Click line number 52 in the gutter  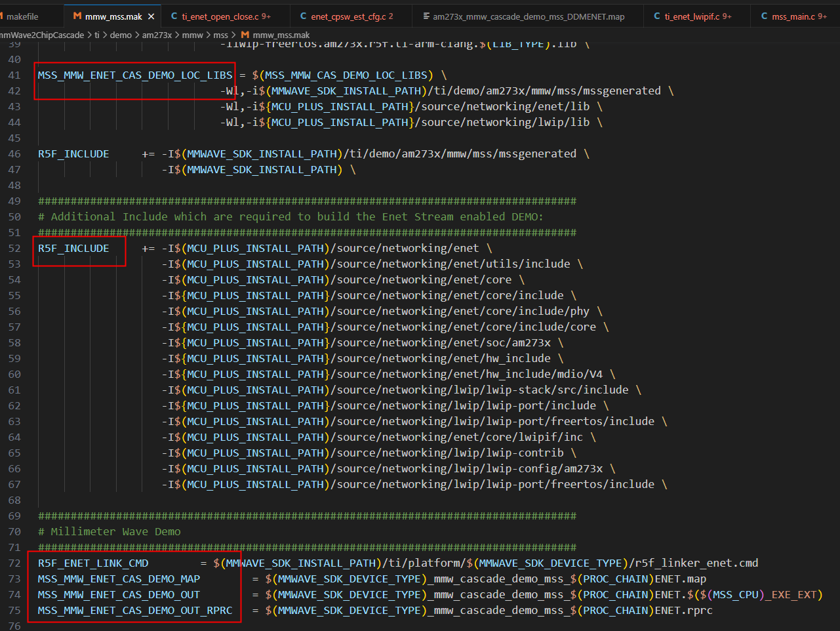click(14, 249)
